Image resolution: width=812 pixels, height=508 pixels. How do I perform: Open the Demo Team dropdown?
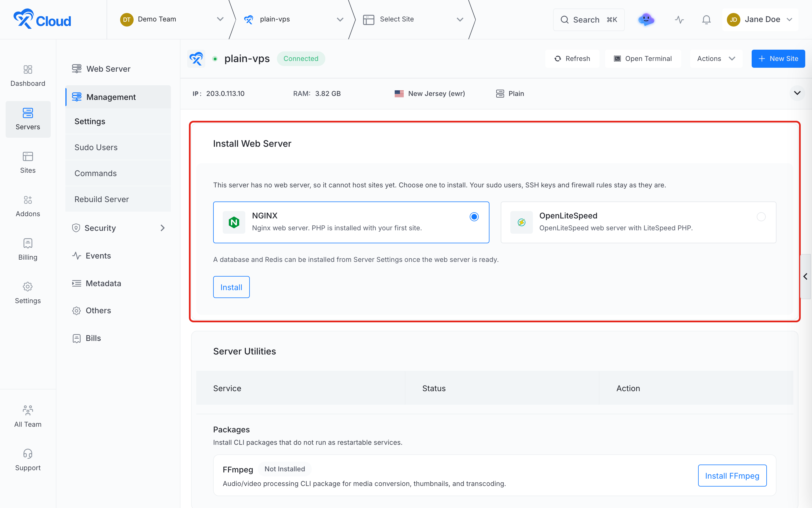tap(171, 19)
